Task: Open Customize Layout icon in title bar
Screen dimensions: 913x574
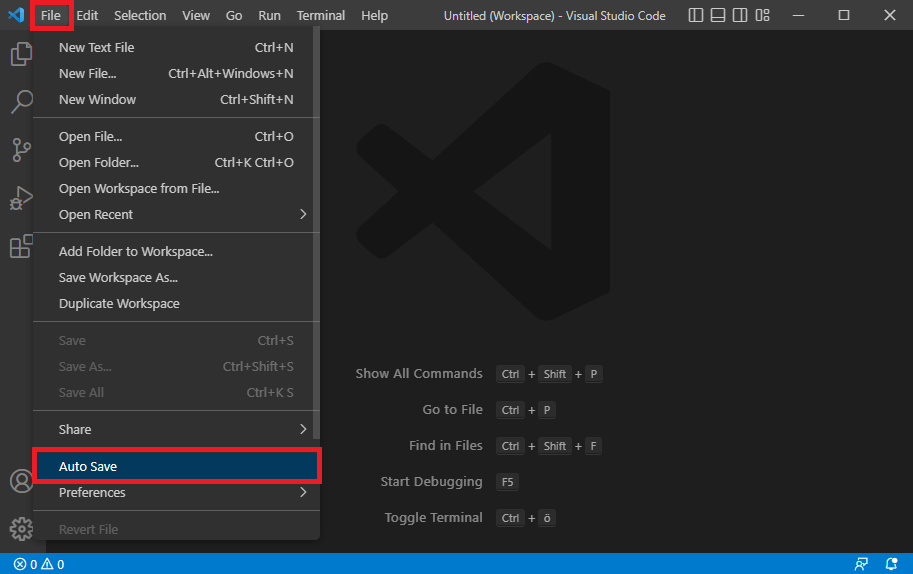Action: 762,15
